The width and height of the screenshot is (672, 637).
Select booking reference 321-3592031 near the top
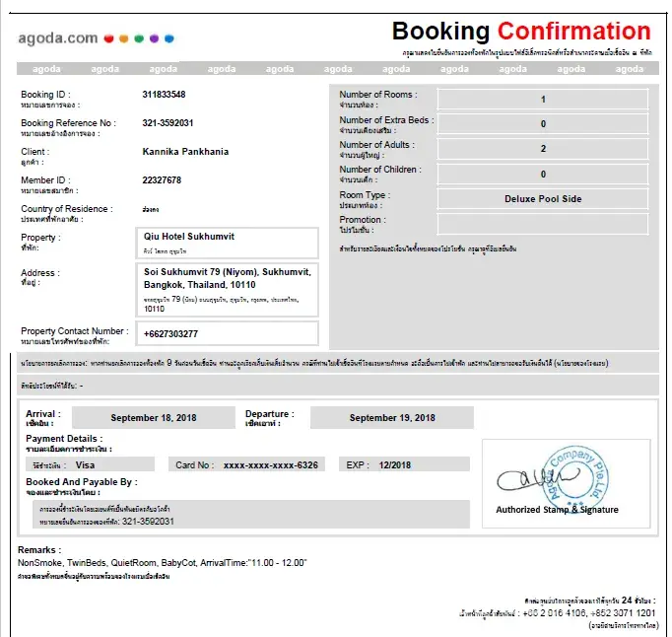click(x=168, y=123)
